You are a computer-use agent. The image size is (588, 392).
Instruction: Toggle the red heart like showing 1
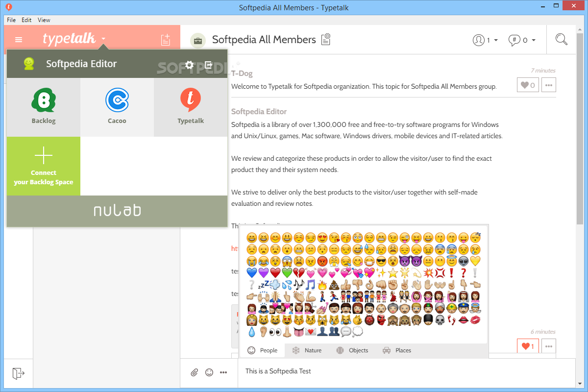[x=528, y=346]
